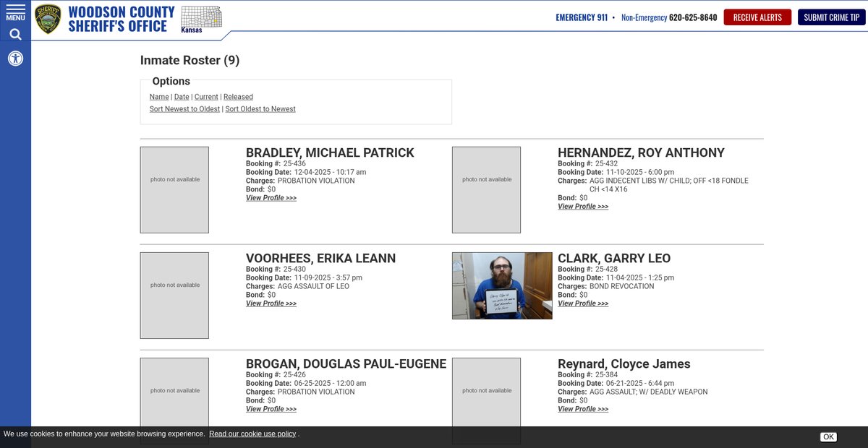View profile for Voorhees, Erika Leann
The width and height of the screenshot is (868, 448).
(271, 303)
